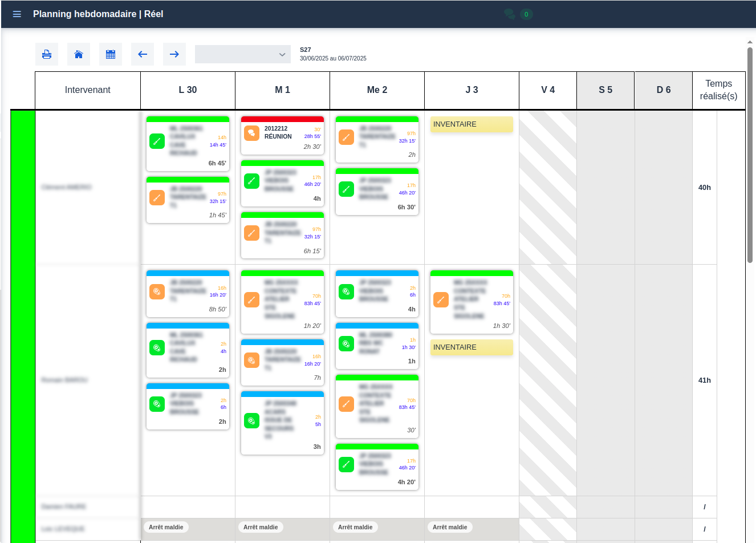Print the weekly planning

click(46, 54)
